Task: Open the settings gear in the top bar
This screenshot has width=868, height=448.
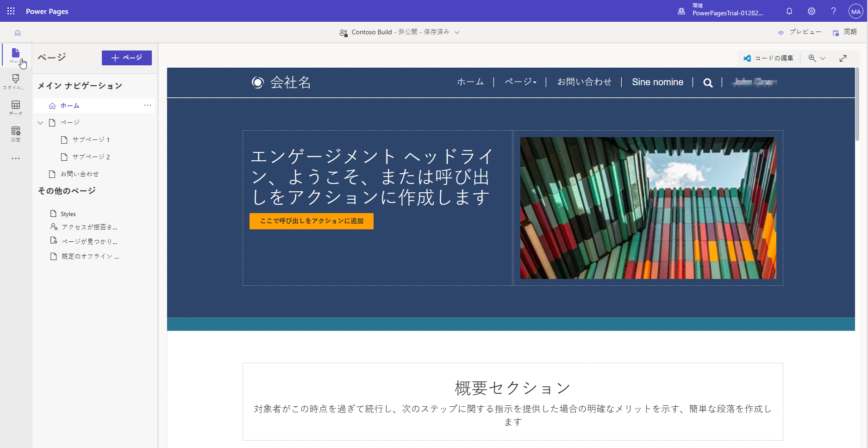Action: pyautogui.click(x=812, y=11)
